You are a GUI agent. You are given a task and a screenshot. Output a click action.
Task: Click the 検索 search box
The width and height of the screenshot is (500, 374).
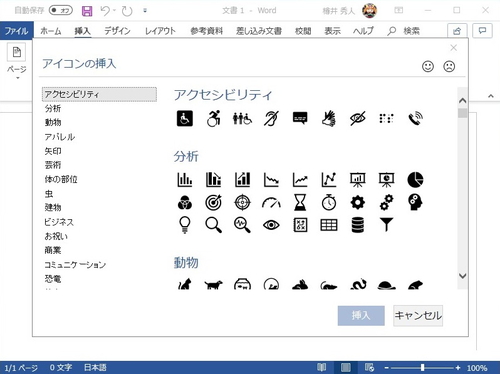click(x=404, y=31)
